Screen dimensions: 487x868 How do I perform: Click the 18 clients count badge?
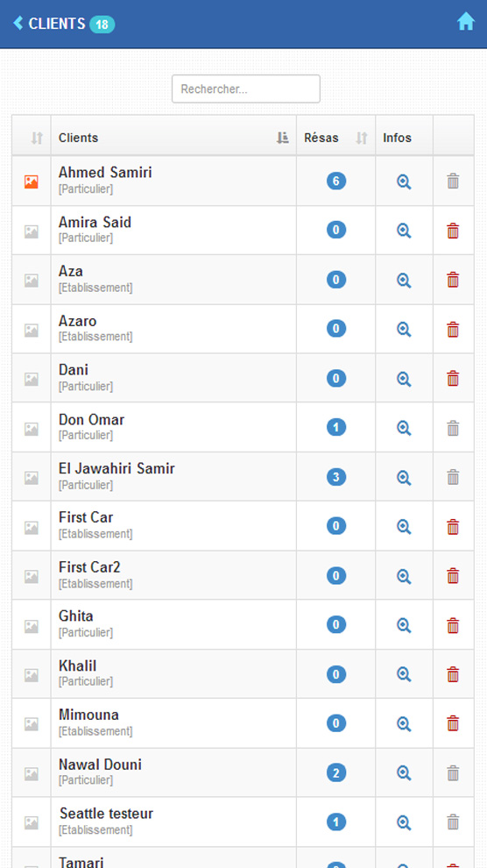[x=102, y=25]
